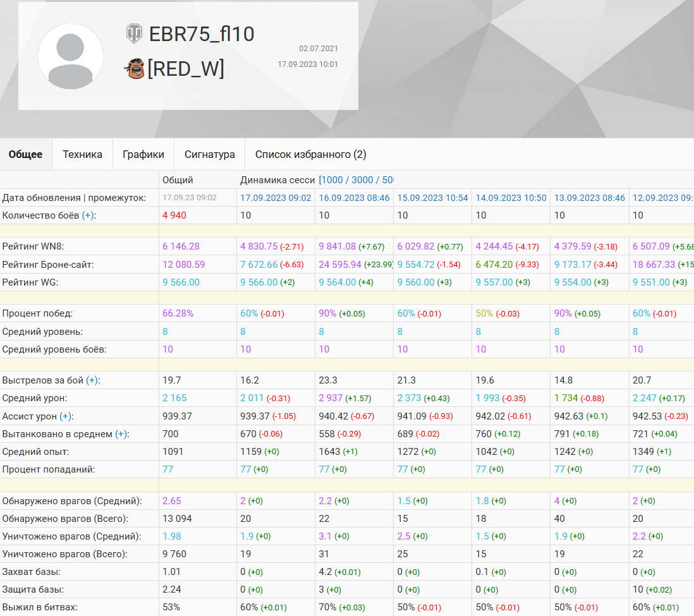Open the 15.09.2023 10:54 session column
This screenshot has height=616, width=694.
[x=432, y=198]
